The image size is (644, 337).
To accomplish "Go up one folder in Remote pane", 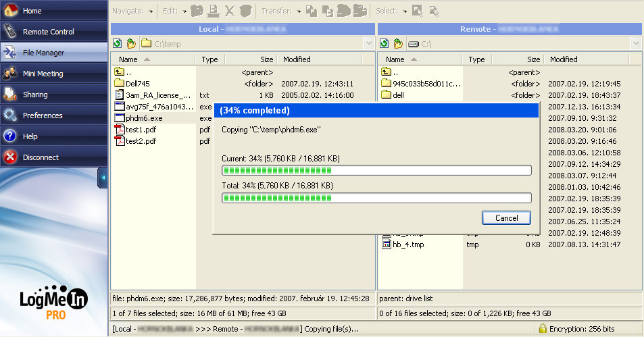I will (398, 43).
